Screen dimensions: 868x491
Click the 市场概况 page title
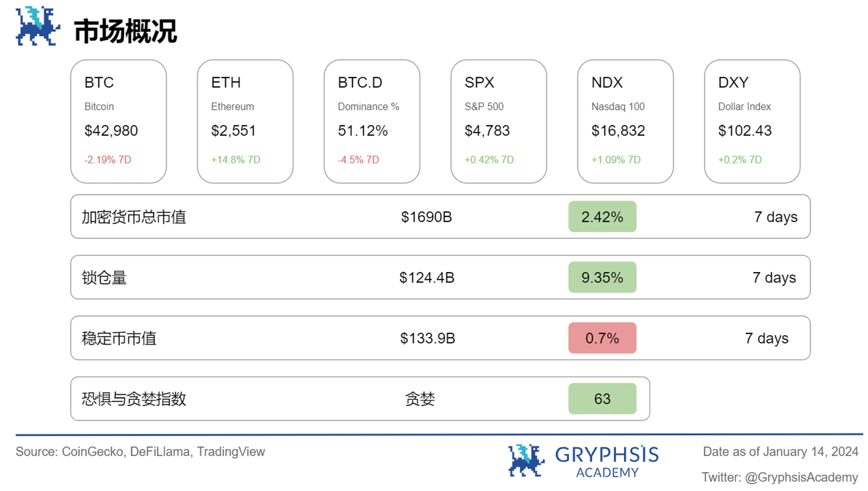tap(125, 31)
